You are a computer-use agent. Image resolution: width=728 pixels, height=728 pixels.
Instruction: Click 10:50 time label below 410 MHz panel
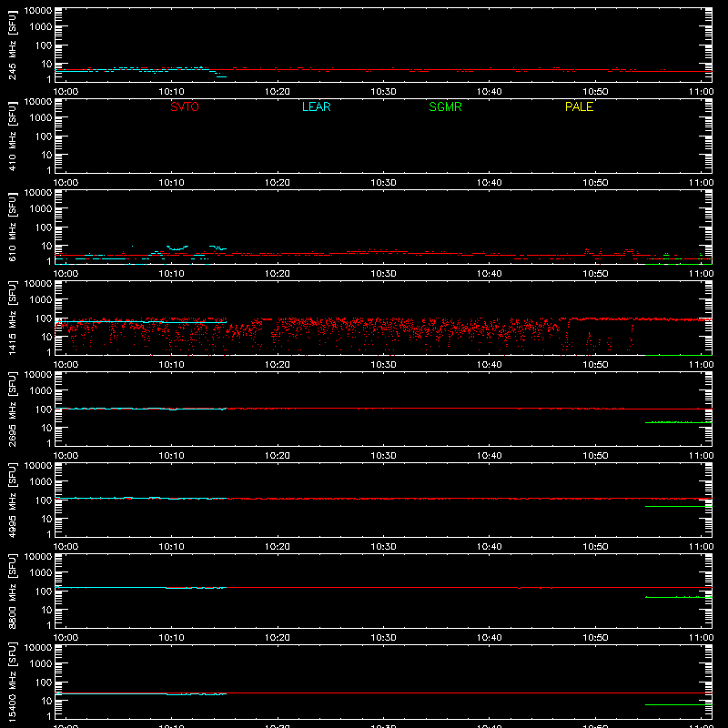(x=595, y=183)
